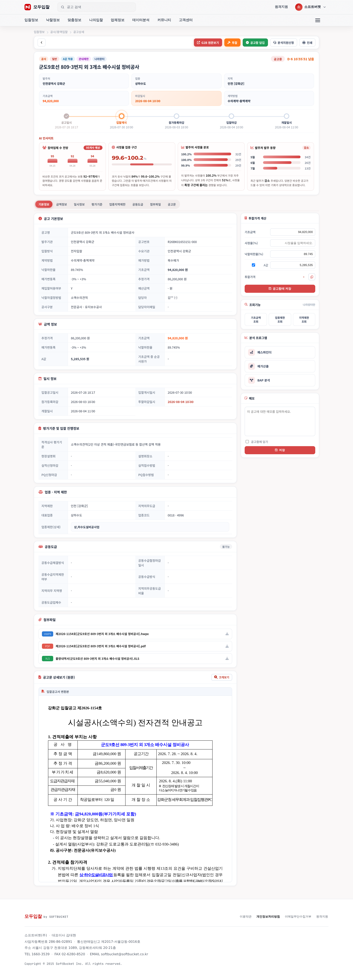
Task: Switch to the 금액정보 tab
Action: click(x=61, y=204)
